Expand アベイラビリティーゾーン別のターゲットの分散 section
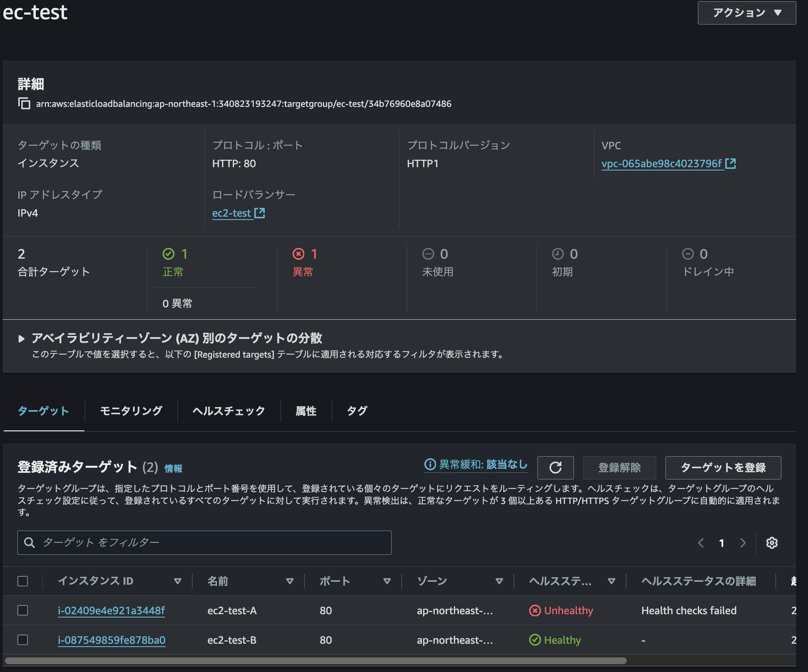Screen dimensions: 808x672 coord(22,338)
